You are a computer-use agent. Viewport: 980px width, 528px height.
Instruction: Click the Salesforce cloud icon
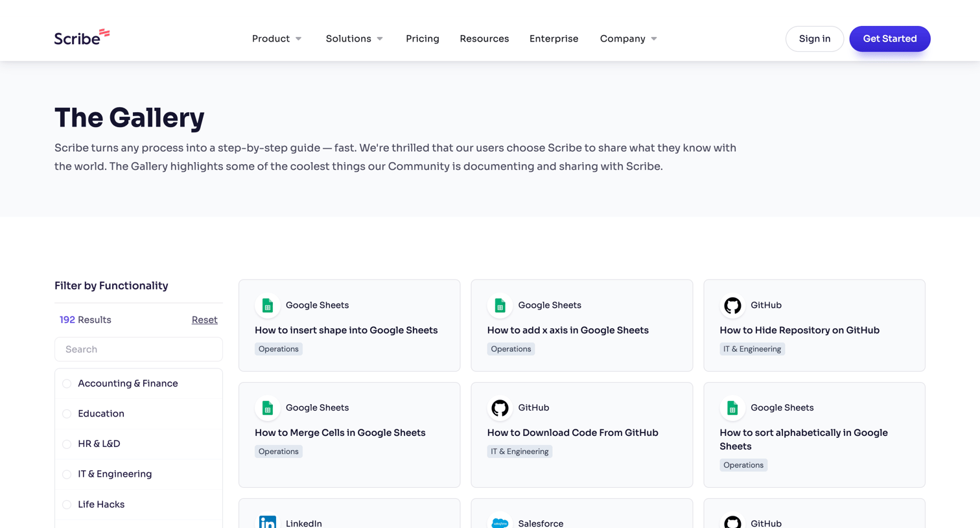point(500,522)
